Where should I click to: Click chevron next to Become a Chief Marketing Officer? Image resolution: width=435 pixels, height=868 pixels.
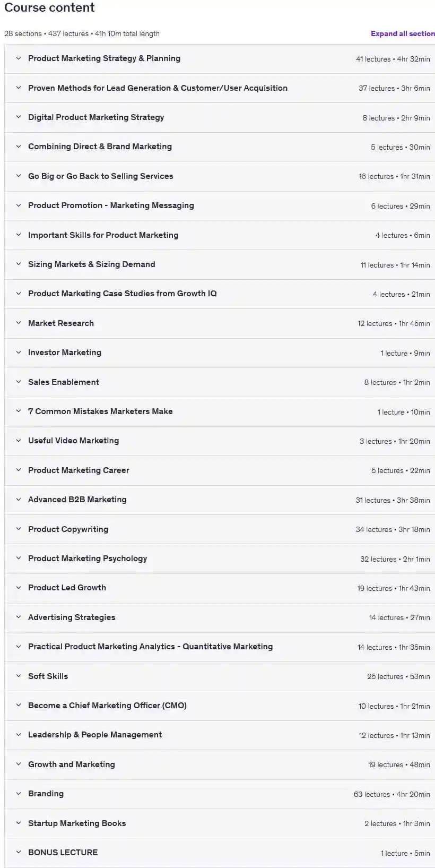pos(19,706)
